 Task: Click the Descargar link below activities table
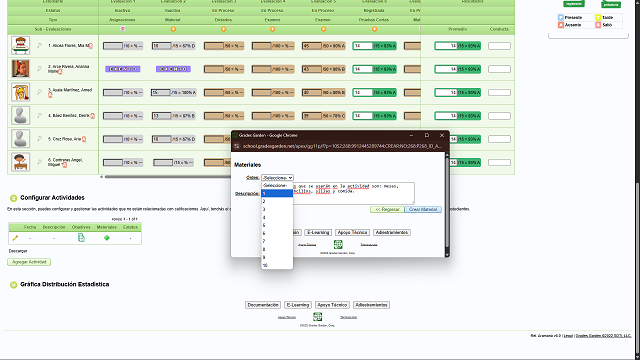(18, 251)
